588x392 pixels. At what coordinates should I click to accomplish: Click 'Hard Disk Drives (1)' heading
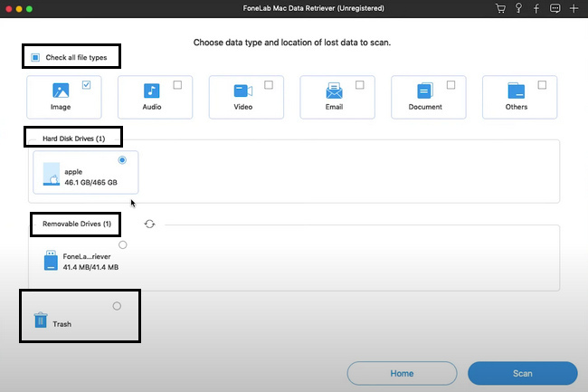coord(74,139)
